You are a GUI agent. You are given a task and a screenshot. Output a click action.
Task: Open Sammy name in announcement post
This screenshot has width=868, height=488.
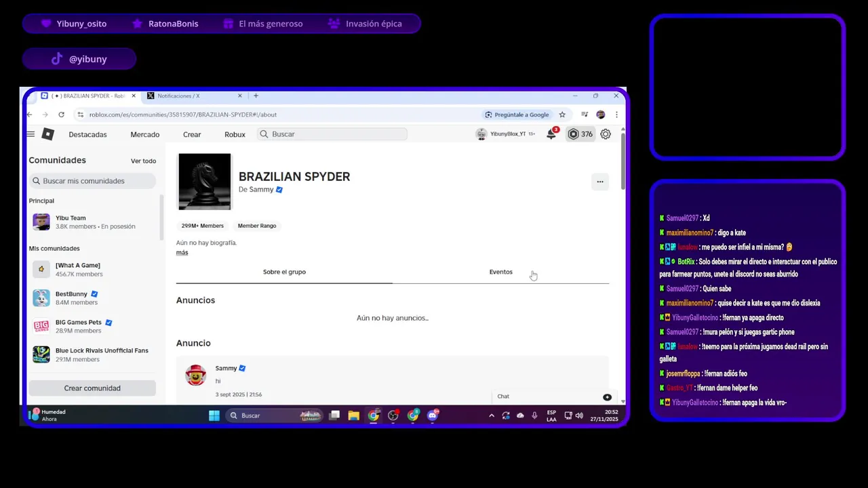coord(226,368)
